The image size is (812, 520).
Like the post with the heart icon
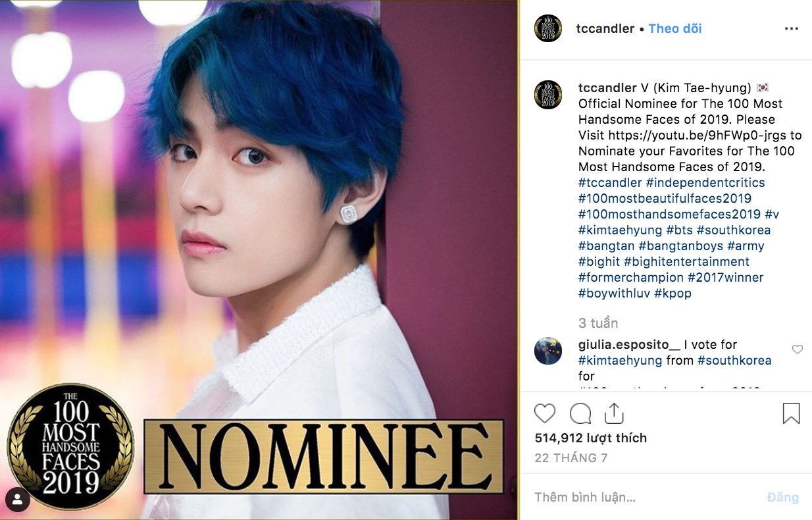(x=545, y=413)
